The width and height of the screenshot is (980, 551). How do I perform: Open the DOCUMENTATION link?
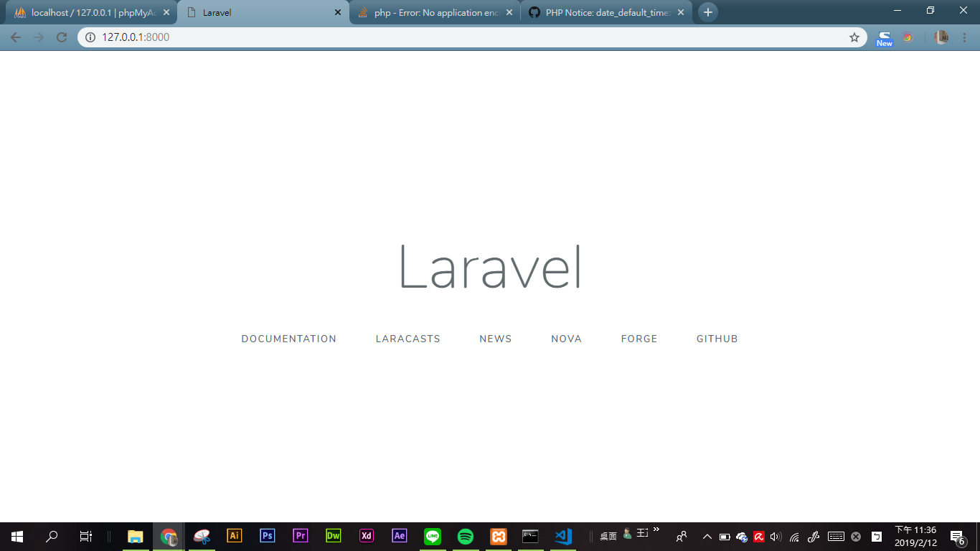[289, 339]
